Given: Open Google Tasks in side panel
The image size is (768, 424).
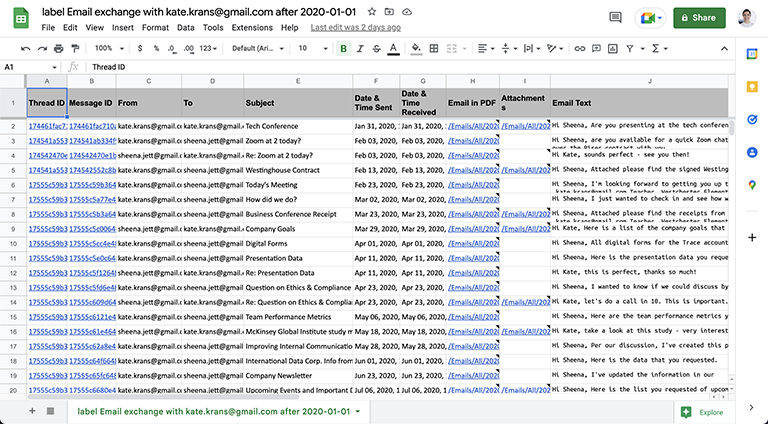Looking at the screenshot, I should (752, 119).
